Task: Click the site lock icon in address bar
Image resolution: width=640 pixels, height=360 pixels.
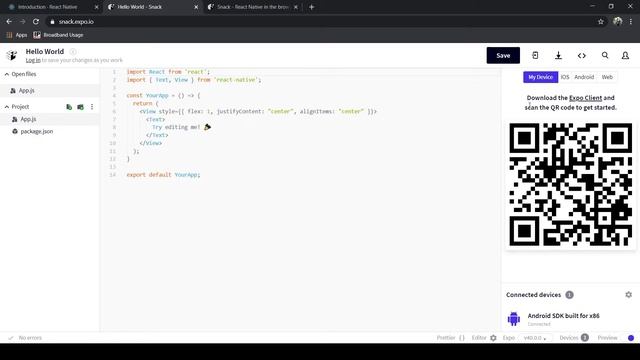Action: 52,22
